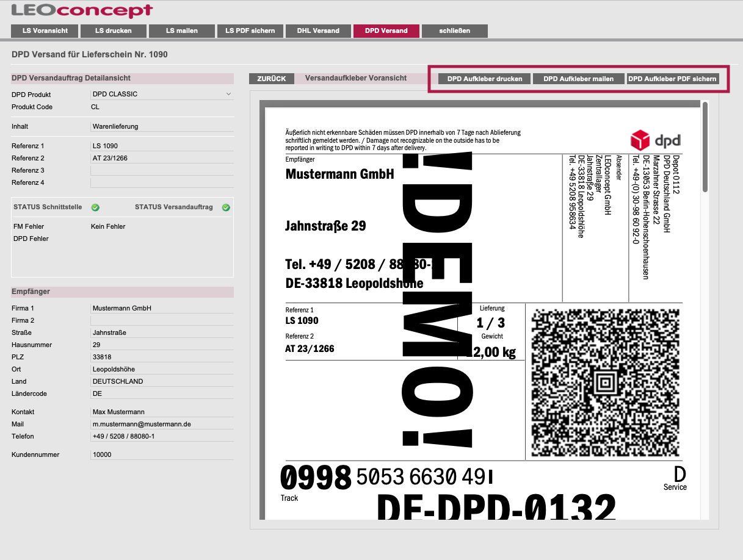Click the green STATUS Versandauftrag check icon
Screen dimensions: 743x560
coord(226,207)
